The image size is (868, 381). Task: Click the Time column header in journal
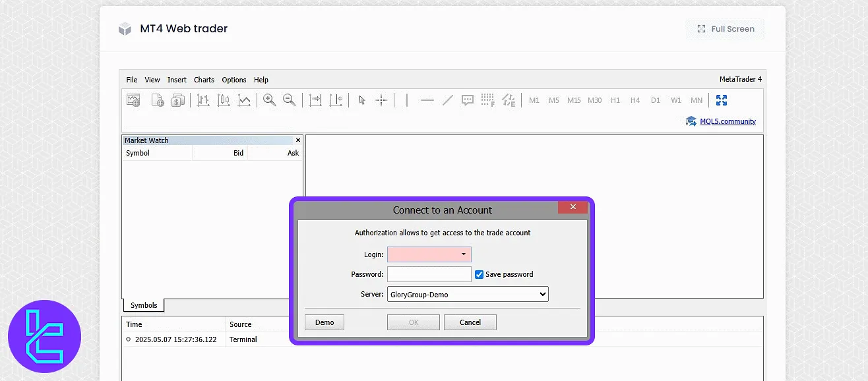click(173, 324)
